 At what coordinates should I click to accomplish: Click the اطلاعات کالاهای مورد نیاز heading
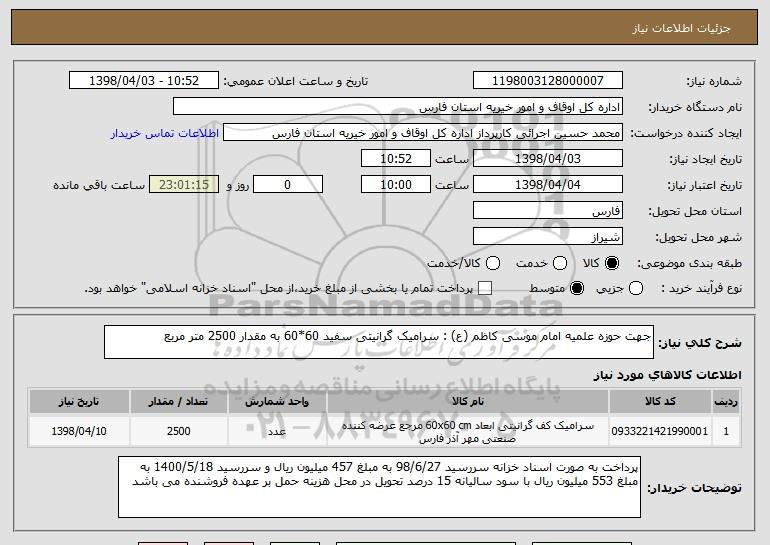667,375
